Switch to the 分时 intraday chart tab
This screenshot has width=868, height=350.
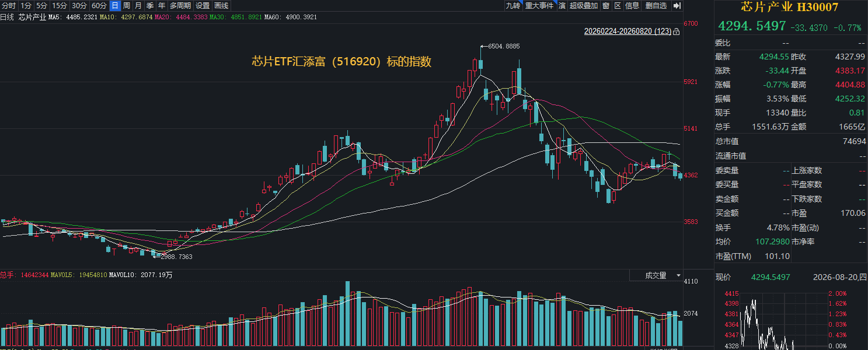[9, 5]
